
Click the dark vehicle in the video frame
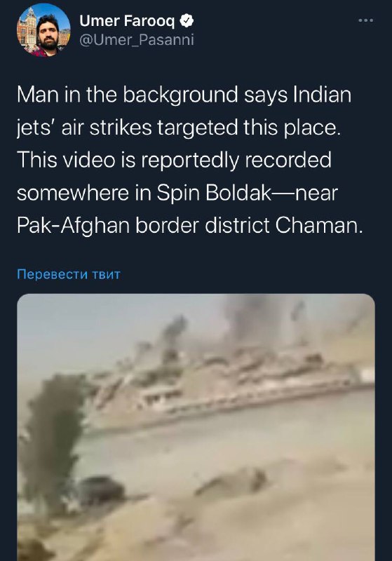pyautogui.click(x=100, y=490)
